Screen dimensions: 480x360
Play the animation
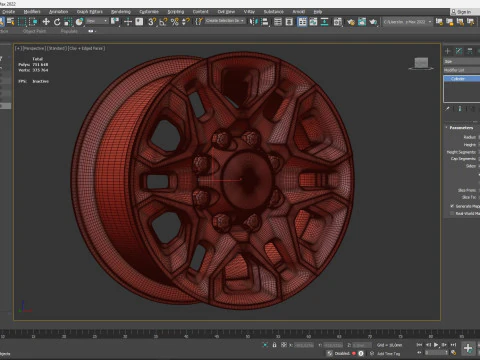pyautogui.click(x=436, y=345)
